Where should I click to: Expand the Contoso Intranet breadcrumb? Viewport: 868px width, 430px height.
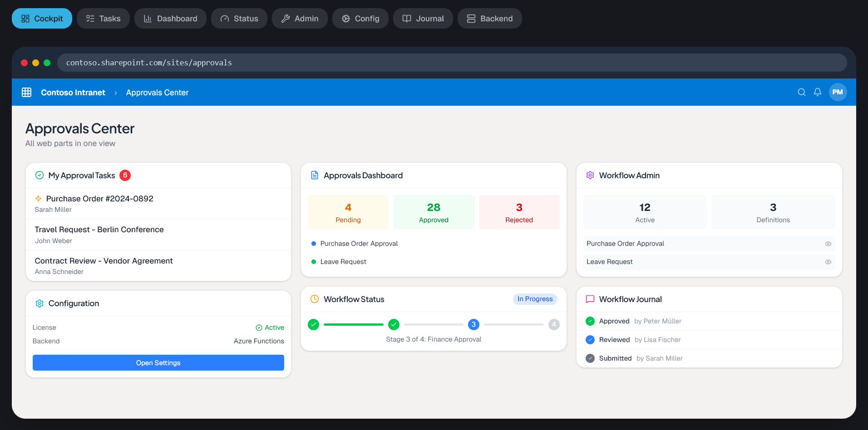tap(73, 92)
